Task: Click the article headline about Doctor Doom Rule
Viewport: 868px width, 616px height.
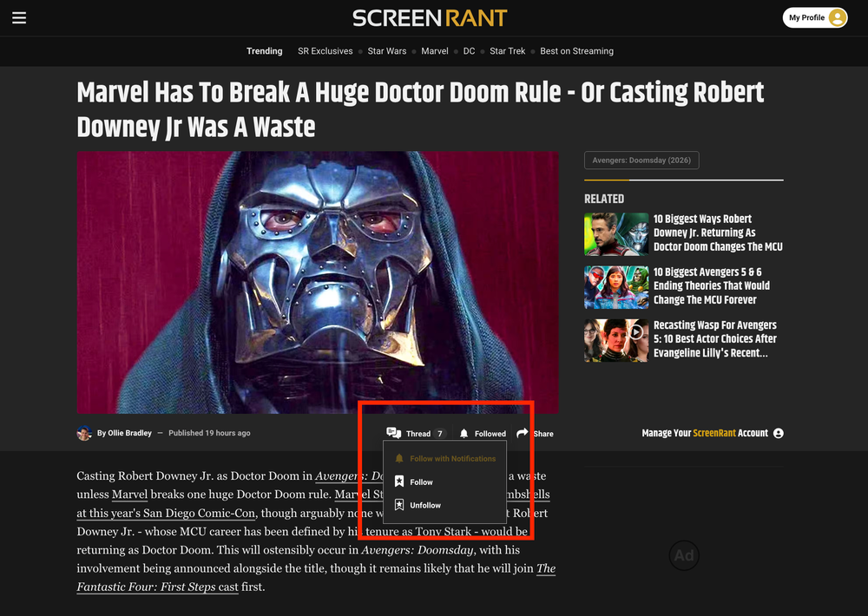Action: point(420,109)
